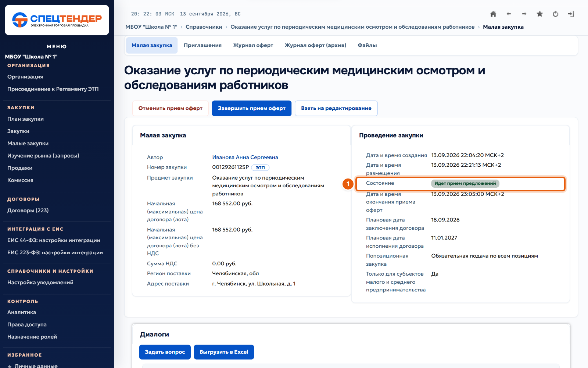
Task: Open ЕИС 44-ФЗ: настройки интеграции
Action: [x=54, y=240]
